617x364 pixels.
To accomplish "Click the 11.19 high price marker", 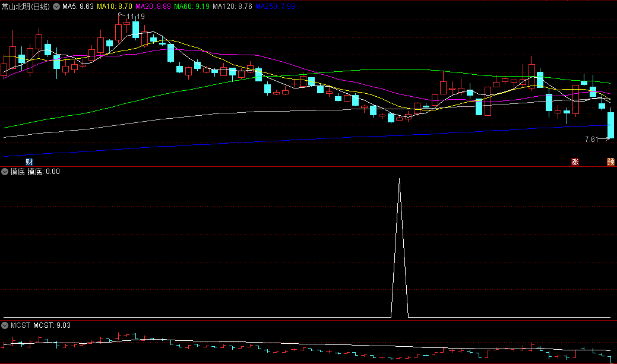I will click(x=135, y=17).
